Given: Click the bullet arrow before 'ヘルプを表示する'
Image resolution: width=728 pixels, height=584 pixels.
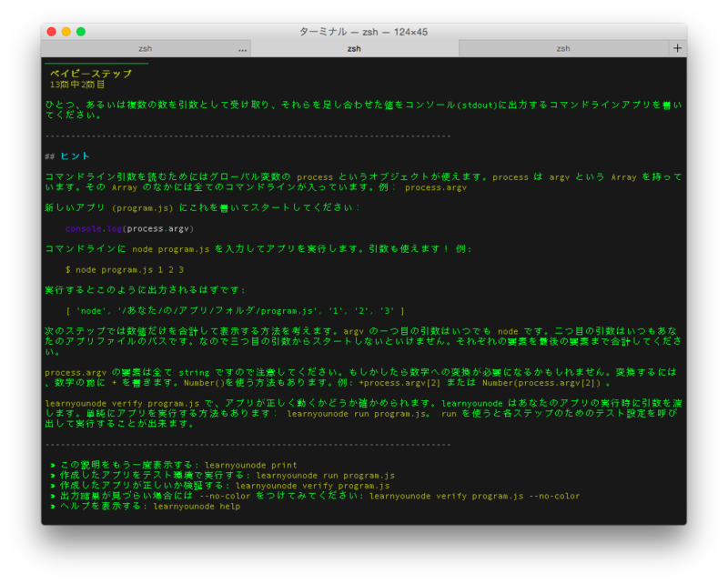Looking at the screenshot, I should pos(54,506).
